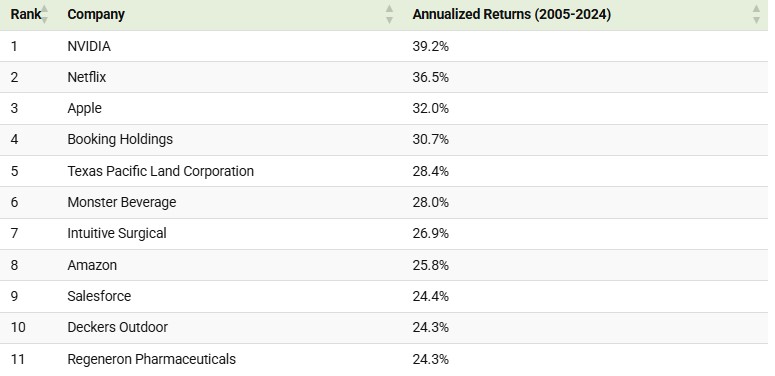The width and height of the screenshot is (775, 376).
Task: Click the Salesforce entry
Action: (x=99, y=296)
